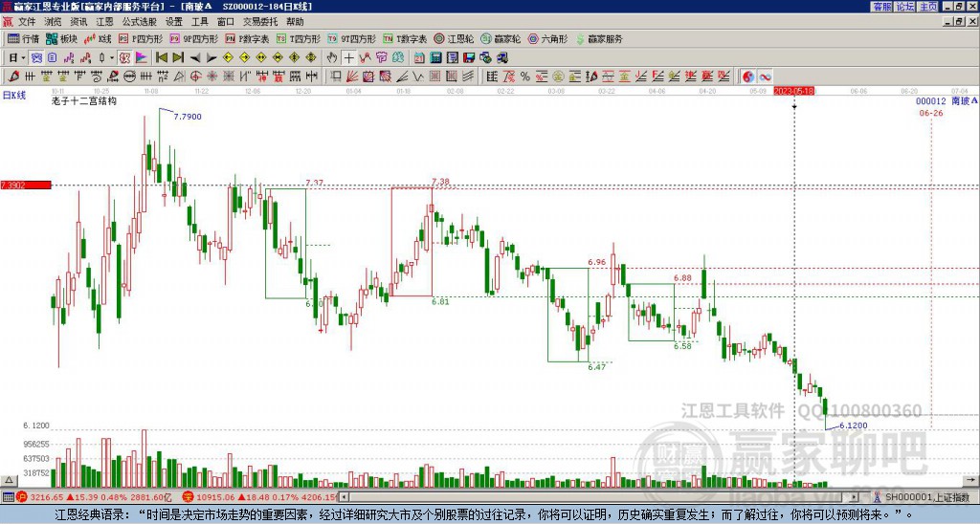
Task: Click the 日K线 label
Action: [x=14, y=96]
